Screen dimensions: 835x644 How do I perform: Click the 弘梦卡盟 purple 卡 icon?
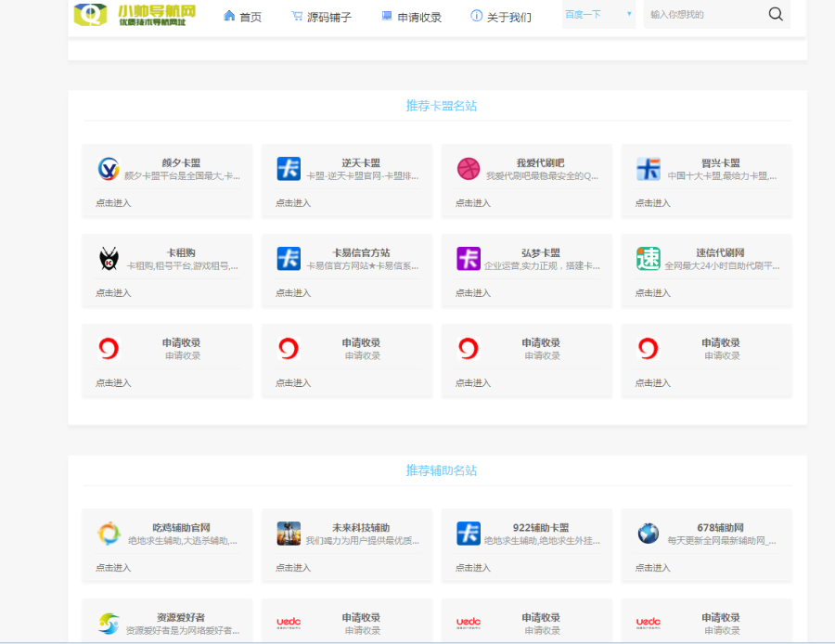469,259
